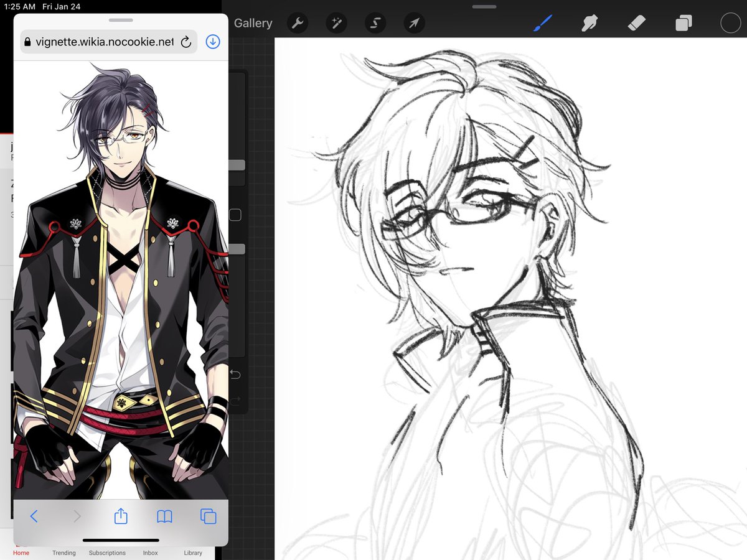Open the Safari share sheet
Viewport: 747px width, 560px height.
click(x=121, y=516)
